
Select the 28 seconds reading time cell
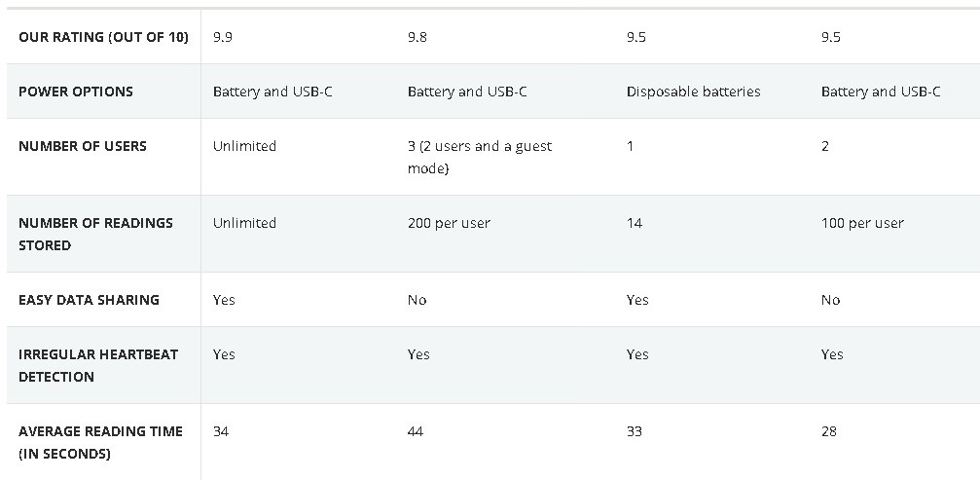(x=829, y=431)
